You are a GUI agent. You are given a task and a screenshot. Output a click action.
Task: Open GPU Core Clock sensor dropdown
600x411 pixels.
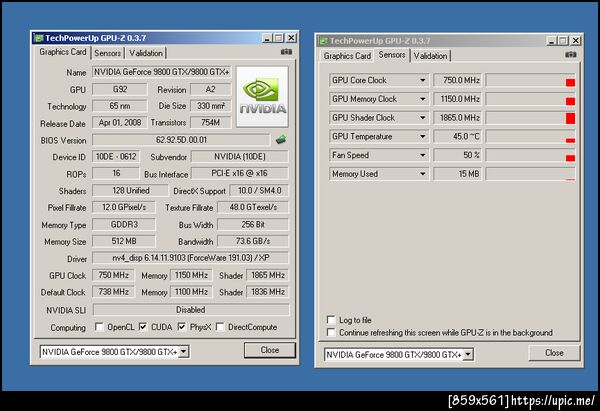coord(422,80)
